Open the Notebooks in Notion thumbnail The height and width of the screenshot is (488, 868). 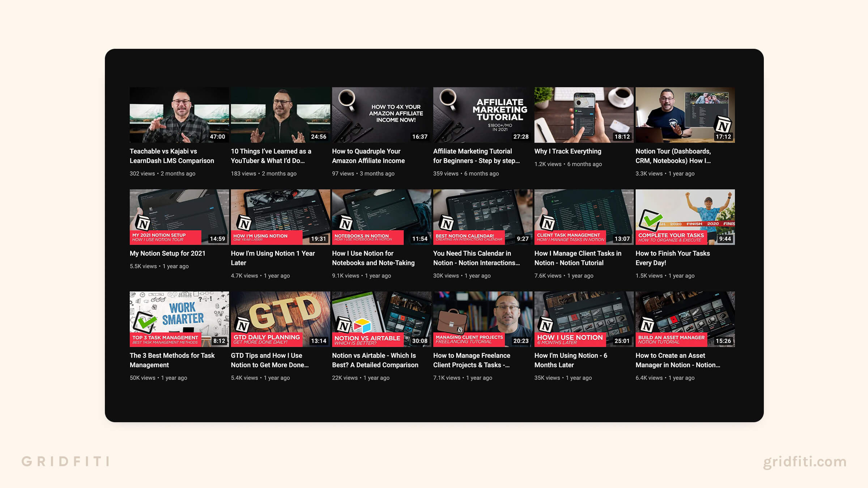(382, 217)
